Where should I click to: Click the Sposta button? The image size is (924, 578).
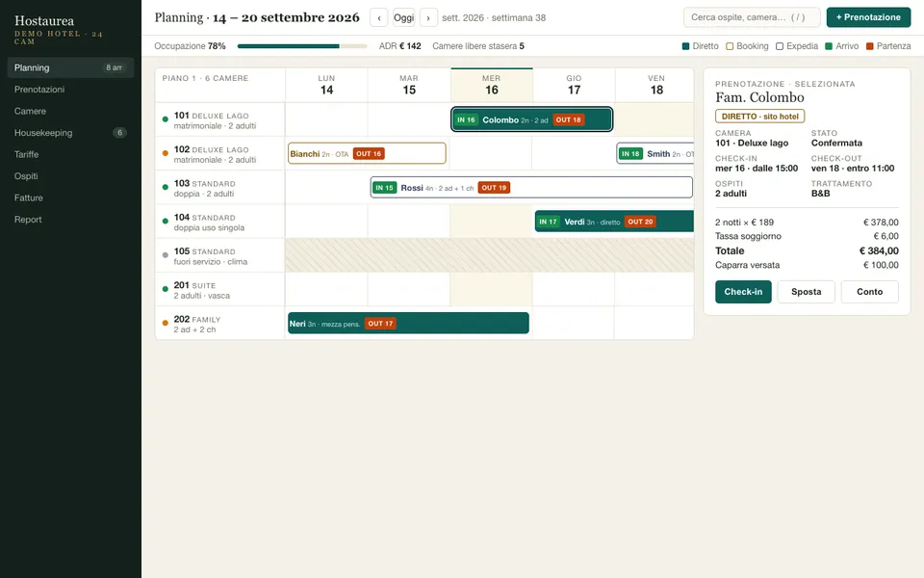pos(807,291)
